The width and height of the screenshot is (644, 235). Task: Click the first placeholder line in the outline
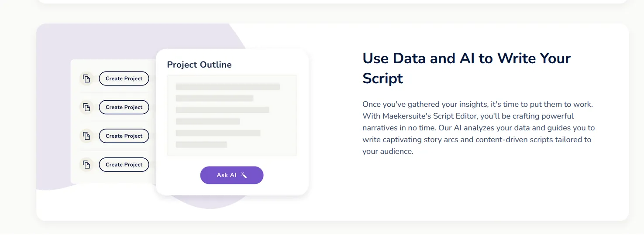227,87
